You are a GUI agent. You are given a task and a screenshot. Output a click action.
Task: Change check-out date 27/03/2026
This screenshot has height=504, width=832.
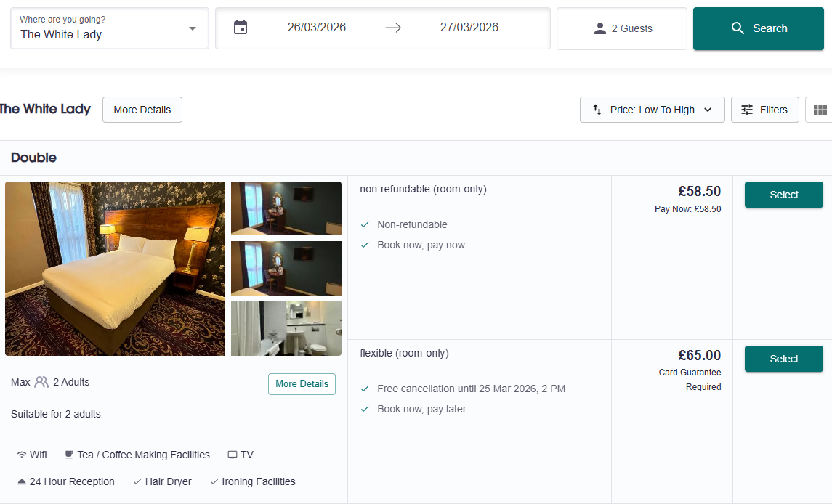[469, 27]
